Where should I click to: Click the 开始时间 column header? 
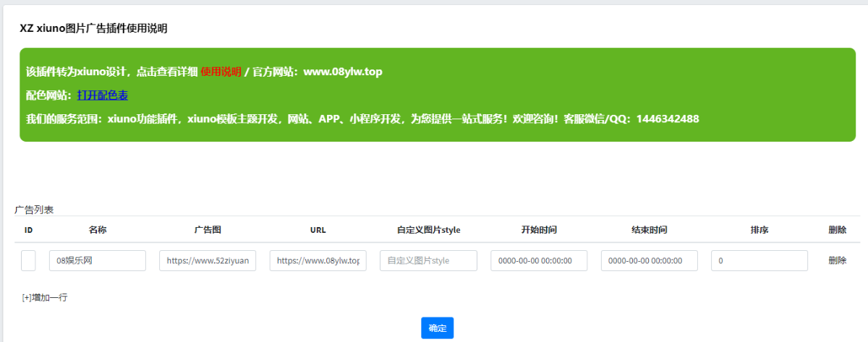point(539,230)
